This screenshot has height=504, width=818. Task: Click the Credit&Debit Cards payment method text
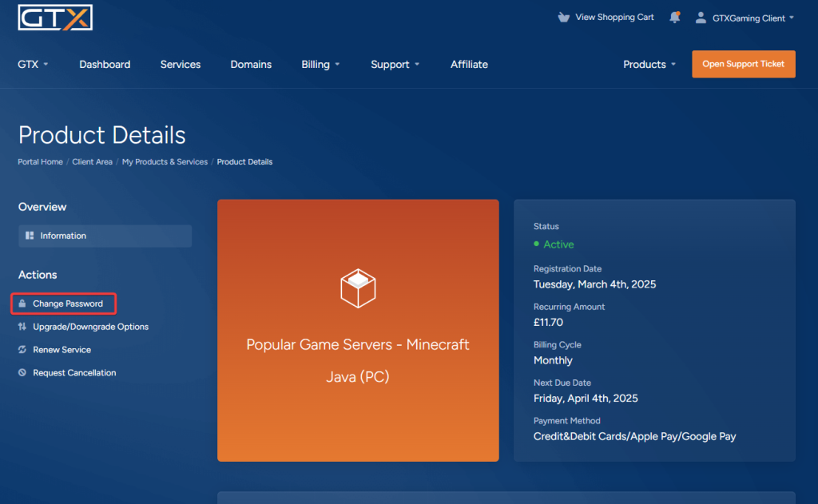click(x=634, y=437)
